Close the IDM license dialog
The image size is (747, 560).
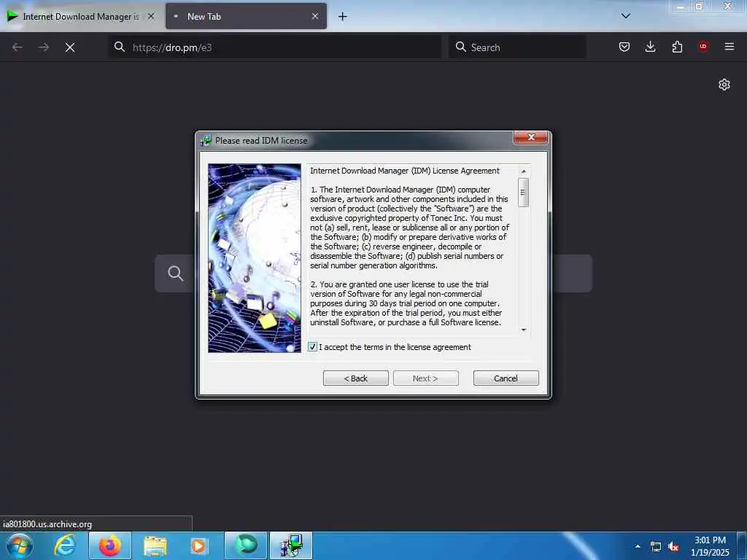(531, 137)
